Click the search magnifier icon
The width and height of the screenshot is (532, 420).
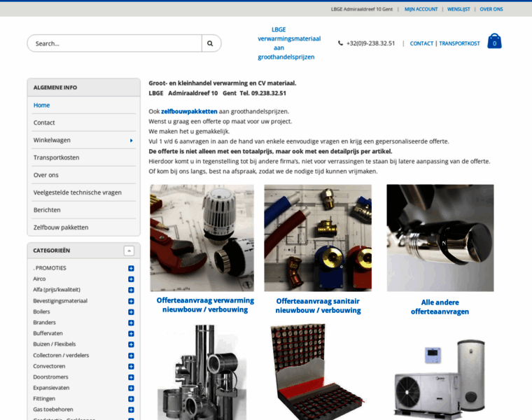(210, 43)
